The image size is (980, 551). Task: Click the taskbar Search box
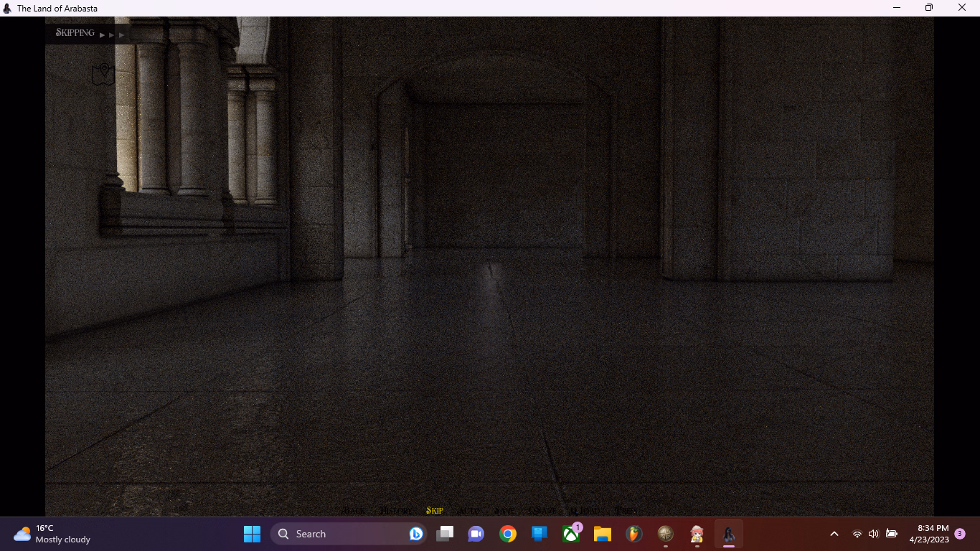(x=348, y=534)
